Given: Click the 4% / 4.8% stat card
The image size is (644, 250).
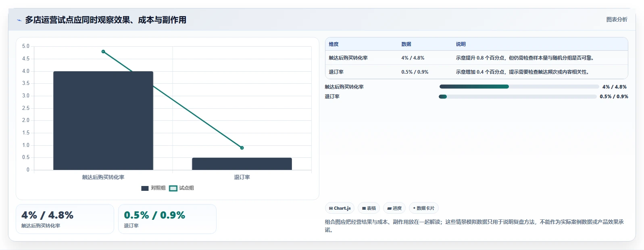Looking at the screenshot, I should 65,219.
